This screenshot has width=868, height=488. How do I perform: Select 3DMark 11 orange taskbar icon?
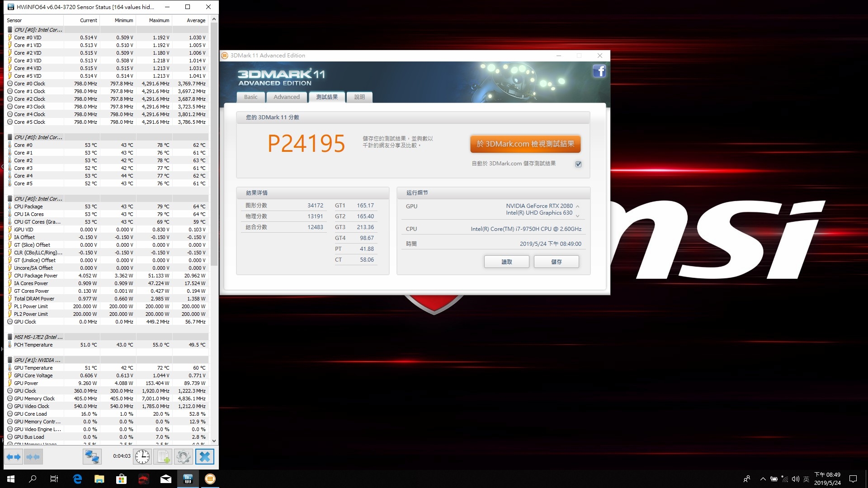pos(210,479)
